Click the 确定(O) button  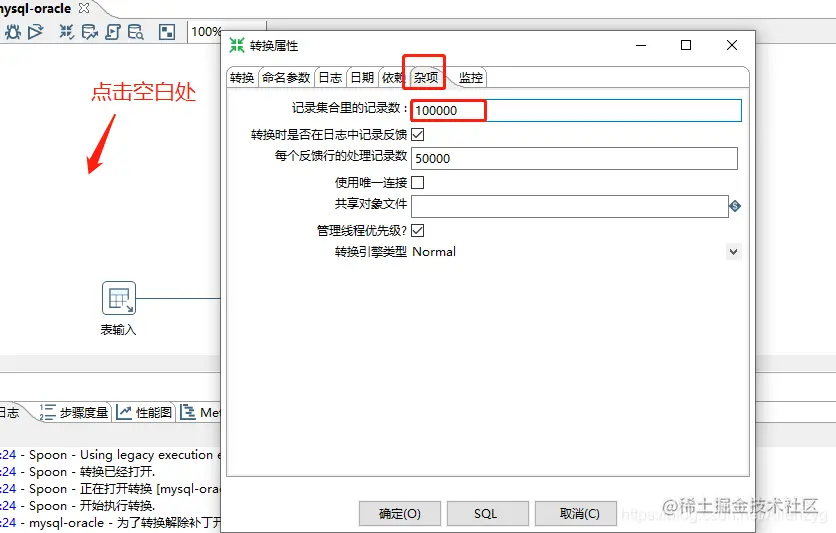click(400, 514)
